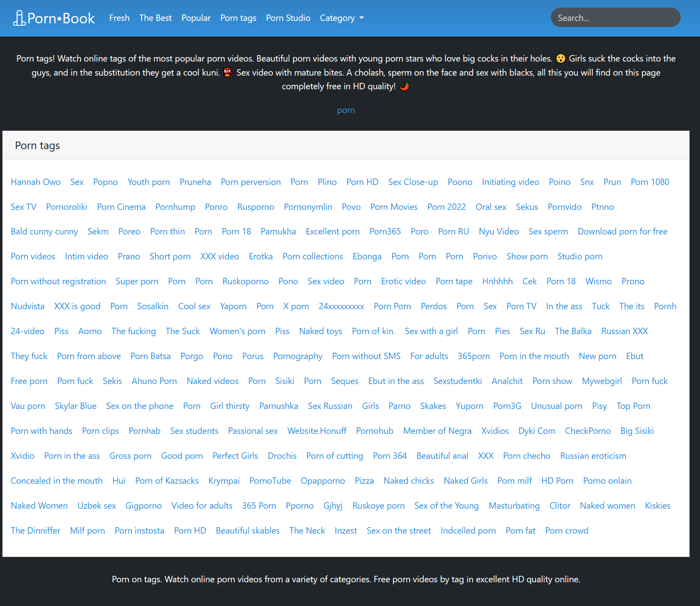
Task: Open the Porn Movies tag
Action: 394,207
